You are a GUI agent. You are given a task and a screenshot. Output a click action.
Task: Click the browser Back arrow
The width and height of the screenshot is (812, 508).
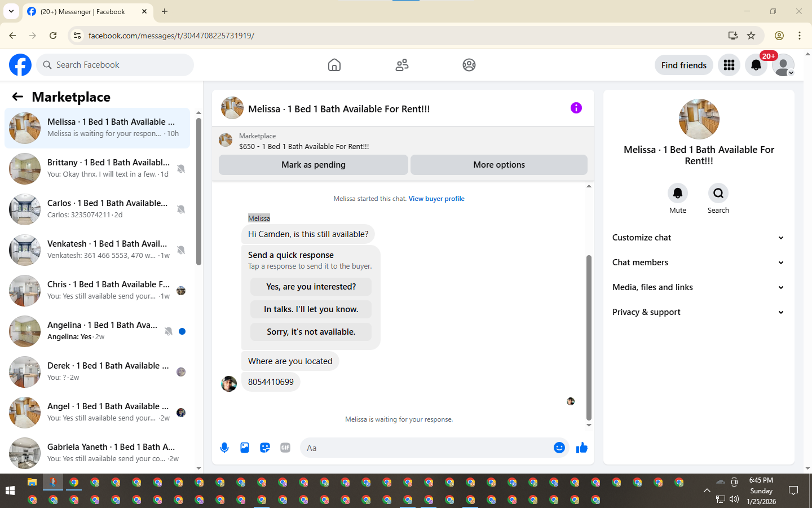(x=12, y=36)
